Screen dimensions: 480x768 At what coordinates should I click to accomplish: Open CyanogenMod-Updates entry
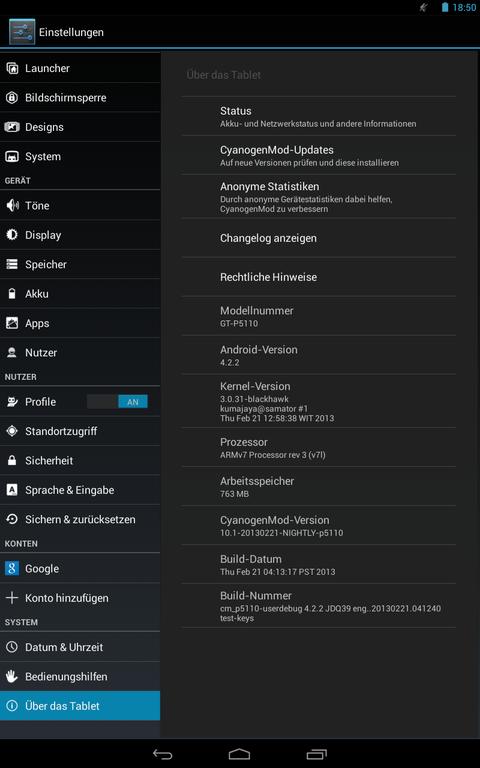318,155
